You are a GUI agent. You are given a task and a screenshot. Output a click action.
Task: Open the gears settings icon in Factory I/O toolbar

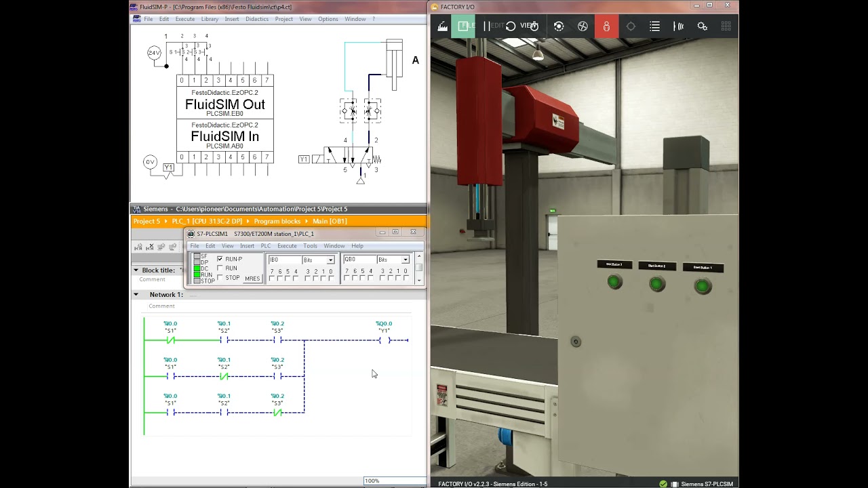point(703,26)
